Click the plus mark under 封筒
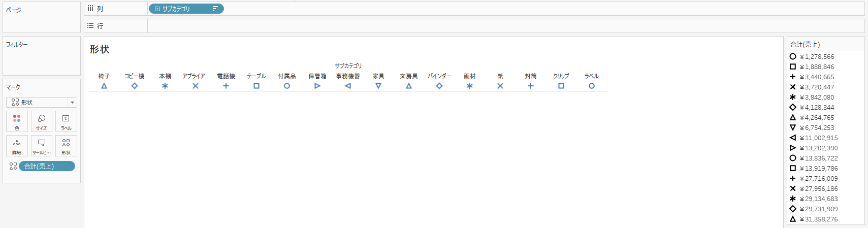The height and width of the screenshot is (228, 868). point(531,86)
